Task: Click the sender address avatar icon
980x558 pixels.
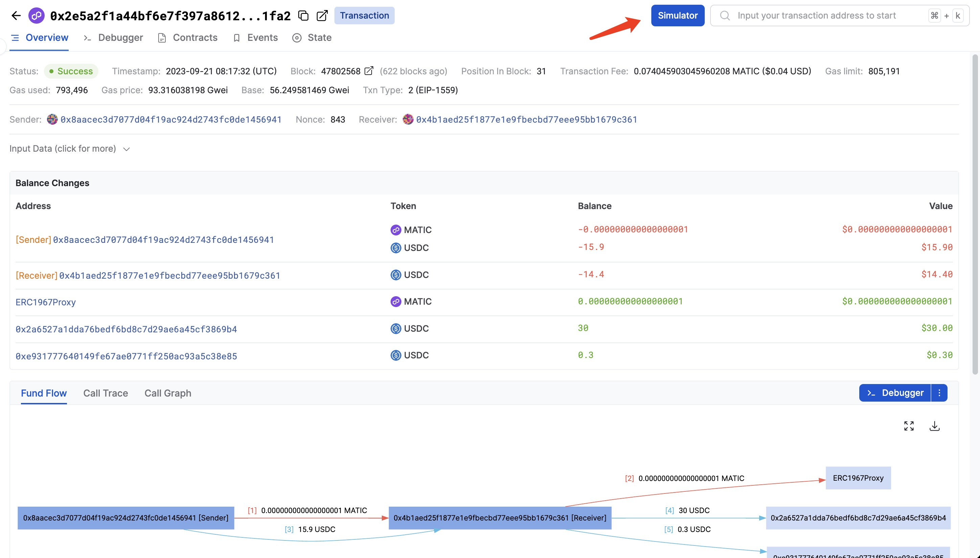Action: (x=52, y=119)
